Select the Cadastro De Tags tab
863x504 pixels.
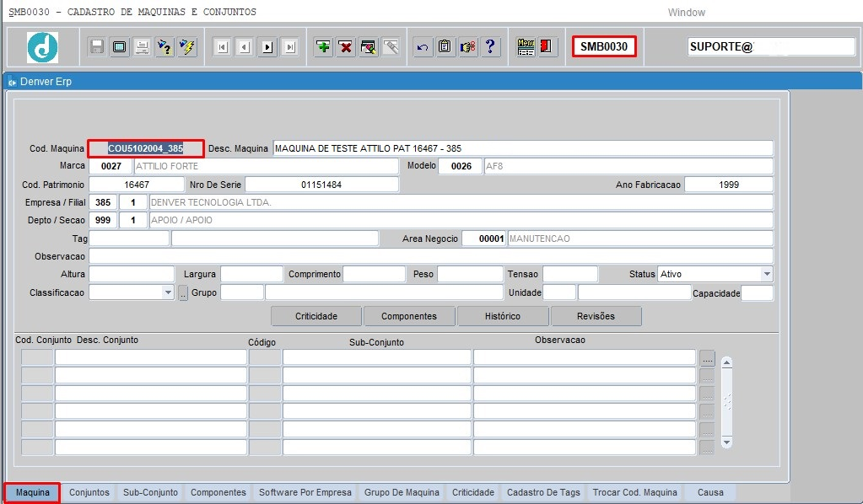click(x=543, y=492)
